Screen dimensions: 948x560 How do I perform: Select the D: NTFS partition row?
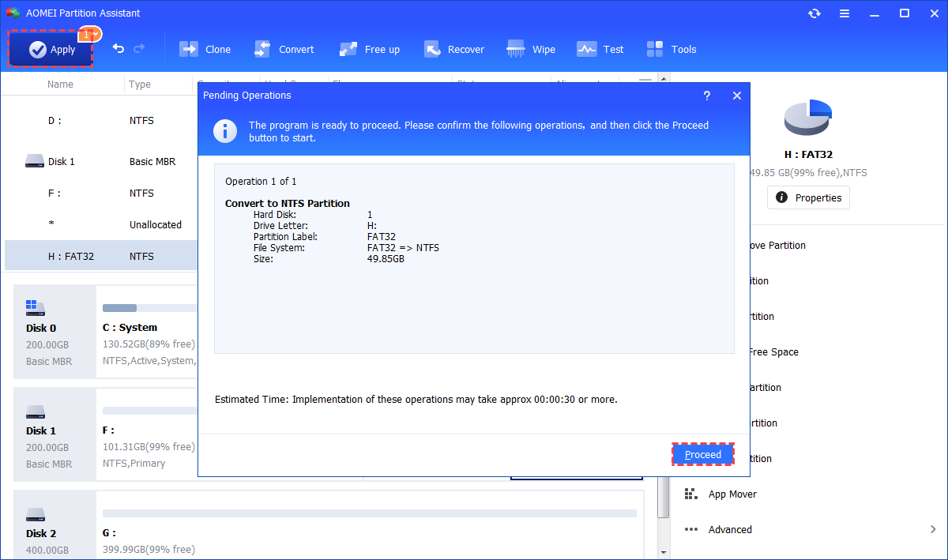[x=100, y=121]
